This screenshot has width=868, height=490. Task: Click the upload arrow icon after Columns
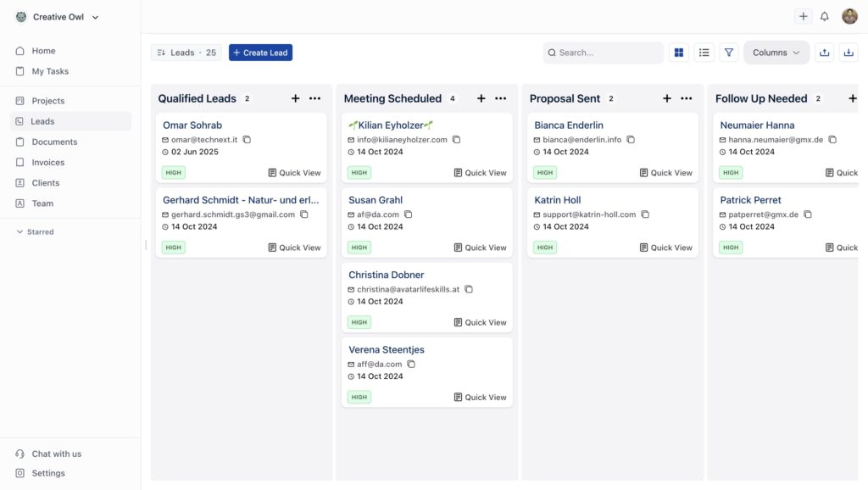[x=824, y=53]
